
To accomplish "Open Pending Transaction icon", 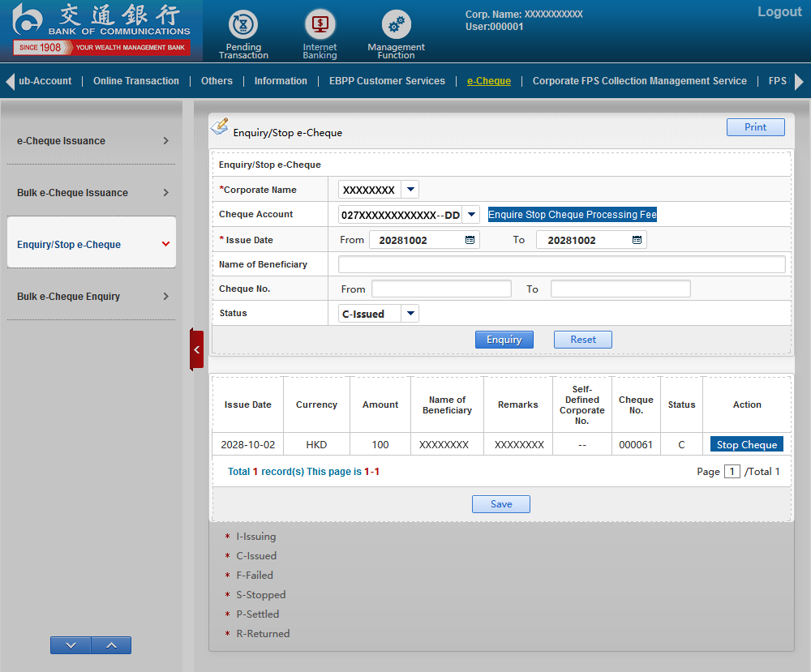I will click(x=243, y=24).
